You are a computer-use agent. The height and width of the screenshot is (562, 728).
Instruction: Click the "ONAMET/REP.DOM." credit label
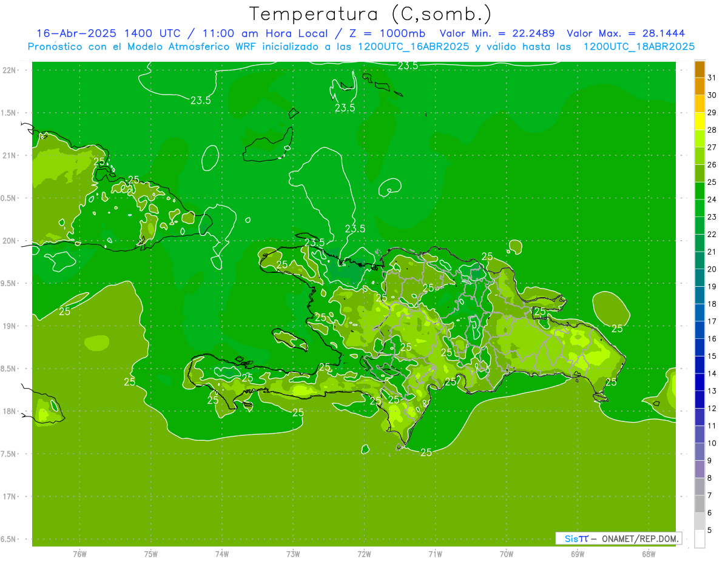[639, 538]
